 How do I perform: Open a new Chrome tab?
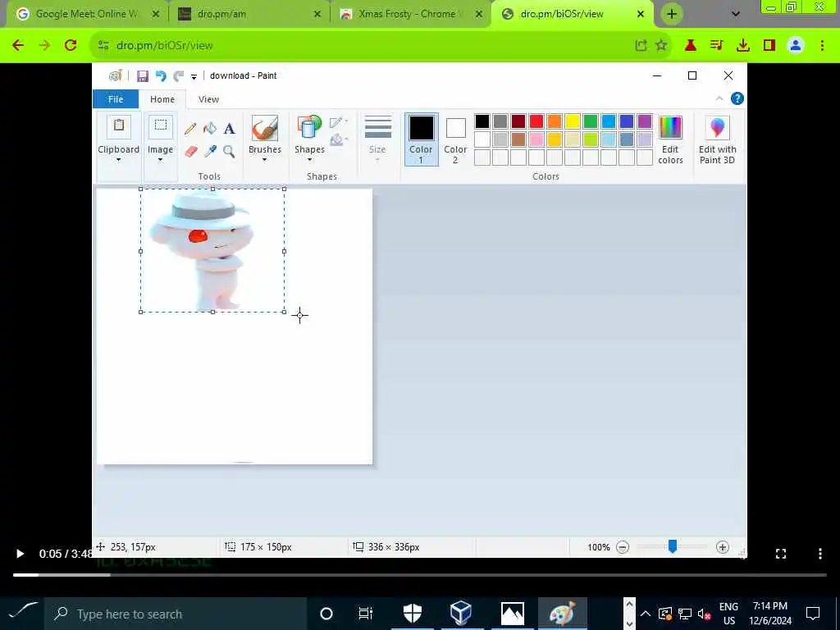coord(672,15)
